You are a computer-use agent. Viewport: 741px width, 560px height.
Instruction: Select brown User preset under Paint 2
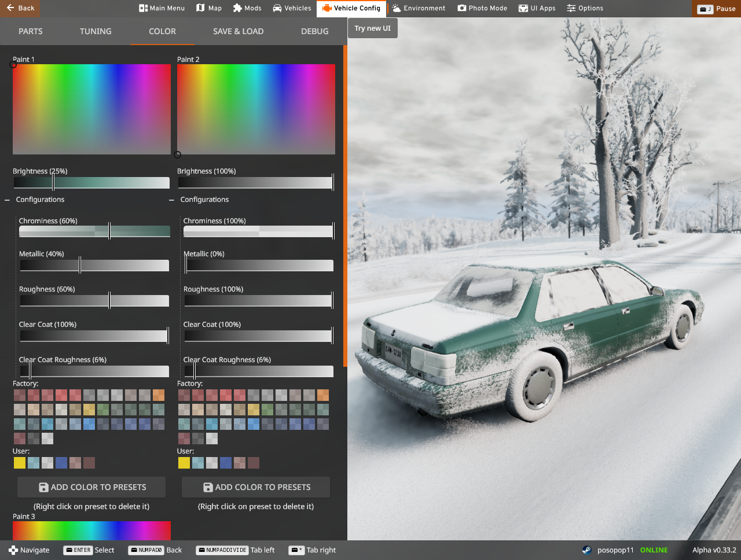(254, 463)
